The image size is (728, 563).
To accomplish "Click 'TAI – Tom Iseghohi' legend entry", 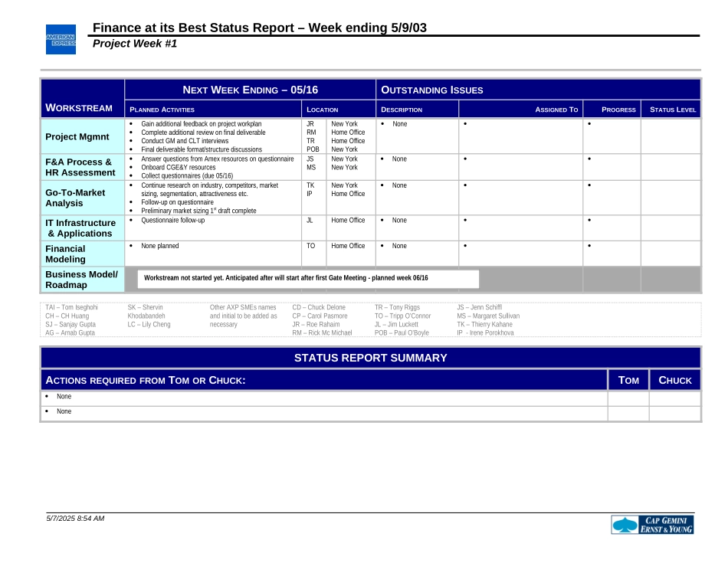I will 71,307.
